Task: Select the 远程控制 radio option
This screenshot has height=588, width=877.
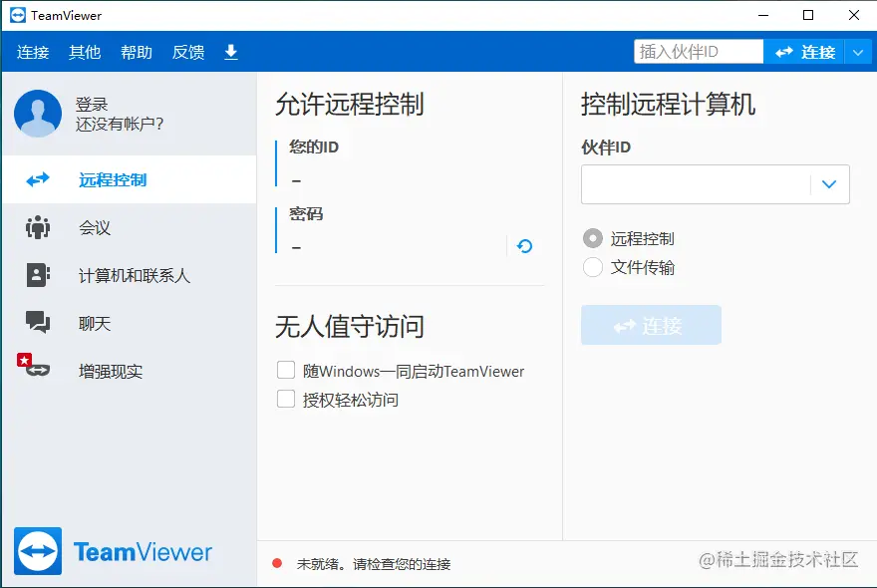Action: point(593,238)
